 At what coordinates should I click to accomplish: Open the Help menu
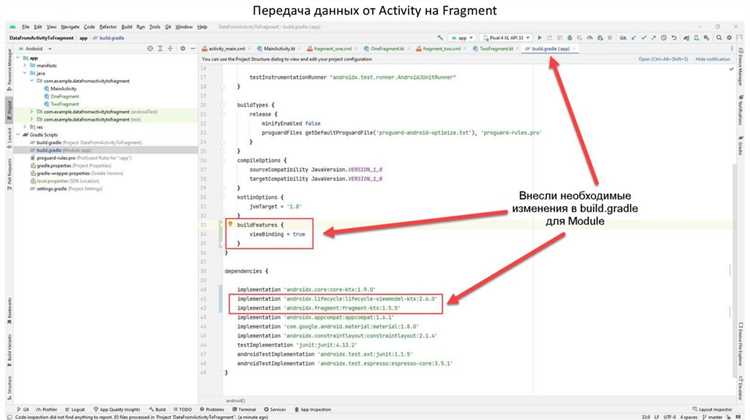(202, 27)
